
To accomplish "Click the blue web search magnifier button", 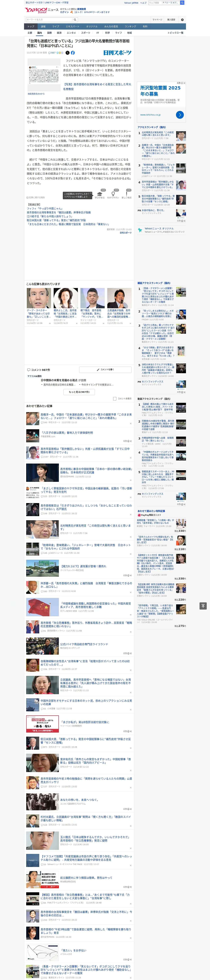I will [x=182, y=3].
